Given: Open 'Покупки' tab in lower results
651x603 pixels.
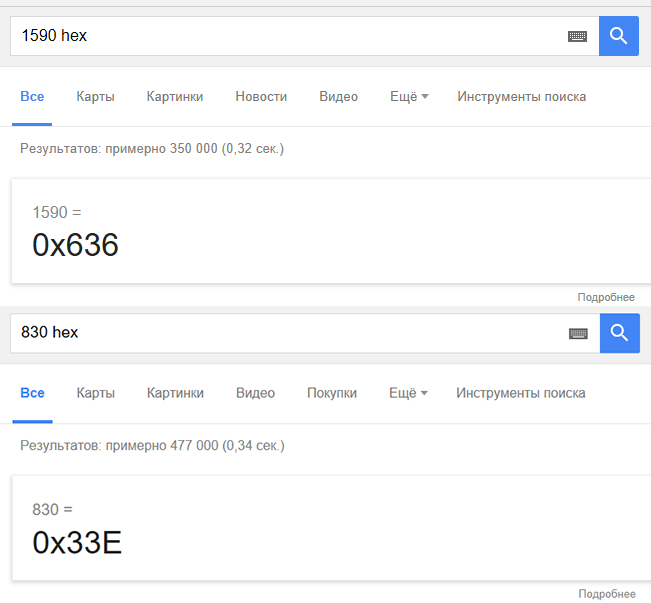Looking at the screenshot, I should 332,393.
